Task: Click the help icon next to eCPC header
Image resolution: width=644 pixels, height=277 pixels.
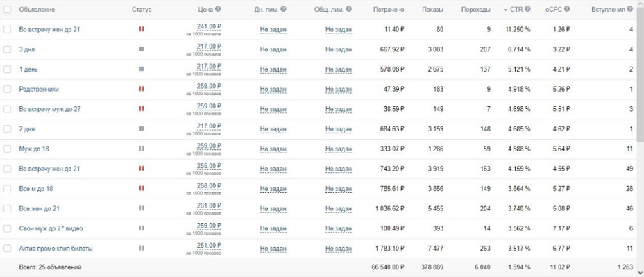Action: [567, 9]
